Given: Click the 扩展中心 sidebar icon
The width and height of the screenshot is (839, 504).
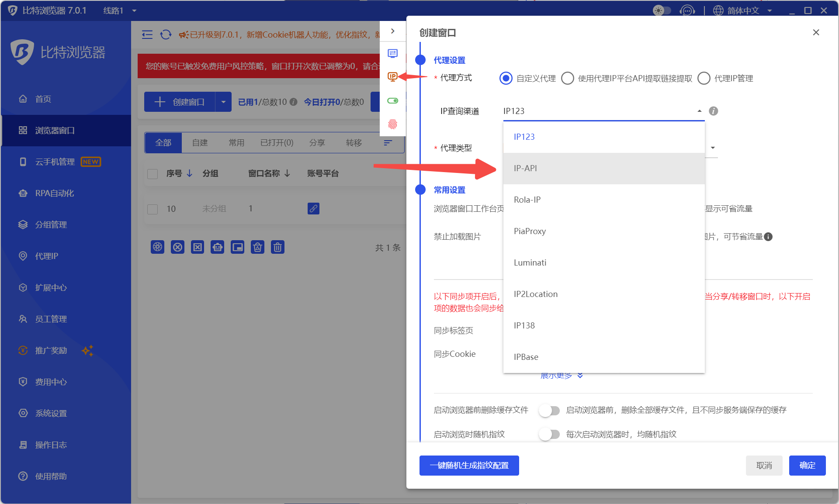Looking at the screenshot, I should click(23, 288).
